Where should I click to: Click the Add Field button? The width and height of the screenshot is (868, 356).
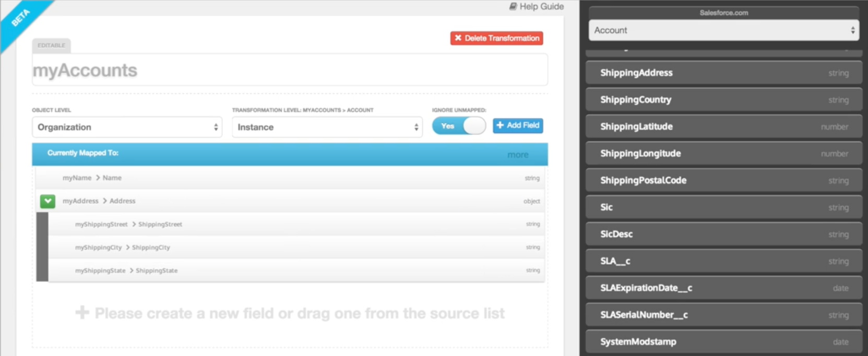[518, 126]
